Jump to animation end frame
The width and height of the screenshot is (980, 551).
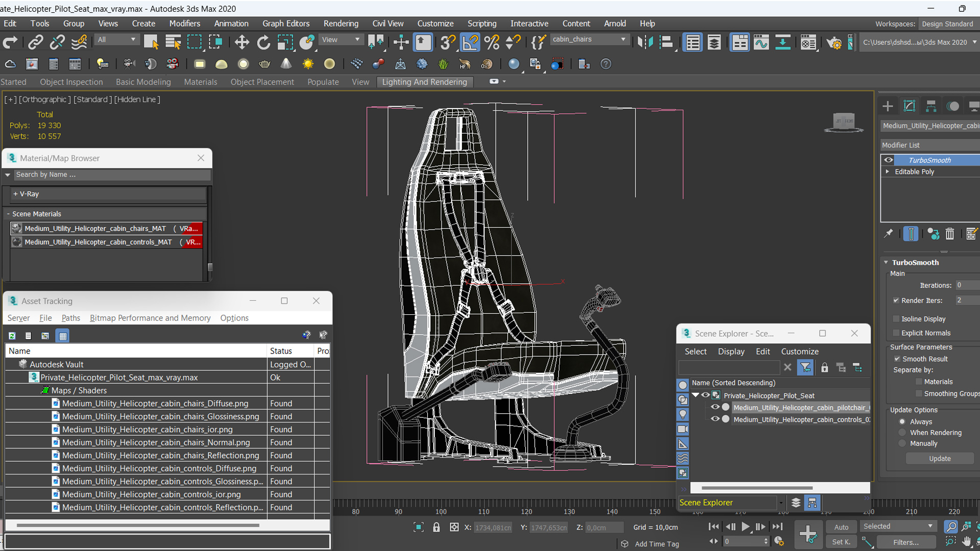tap(777, 527)
